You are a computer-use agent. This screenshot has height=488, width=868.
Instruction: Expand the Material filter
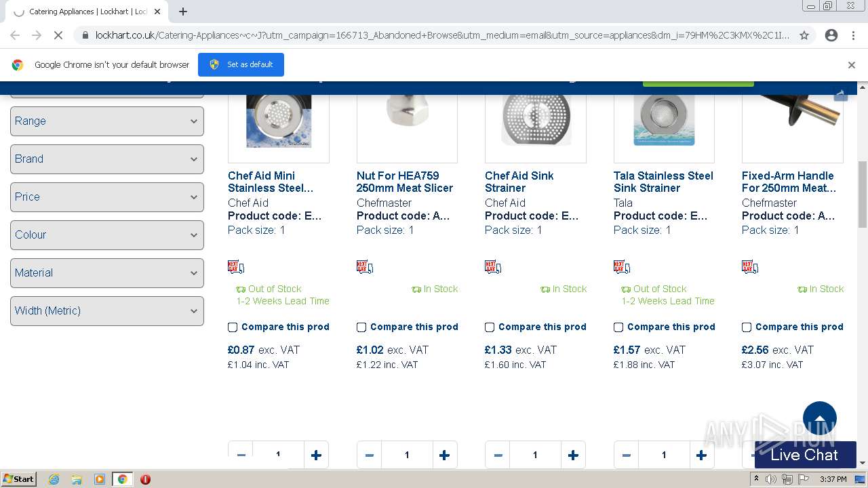coord(107,273)
